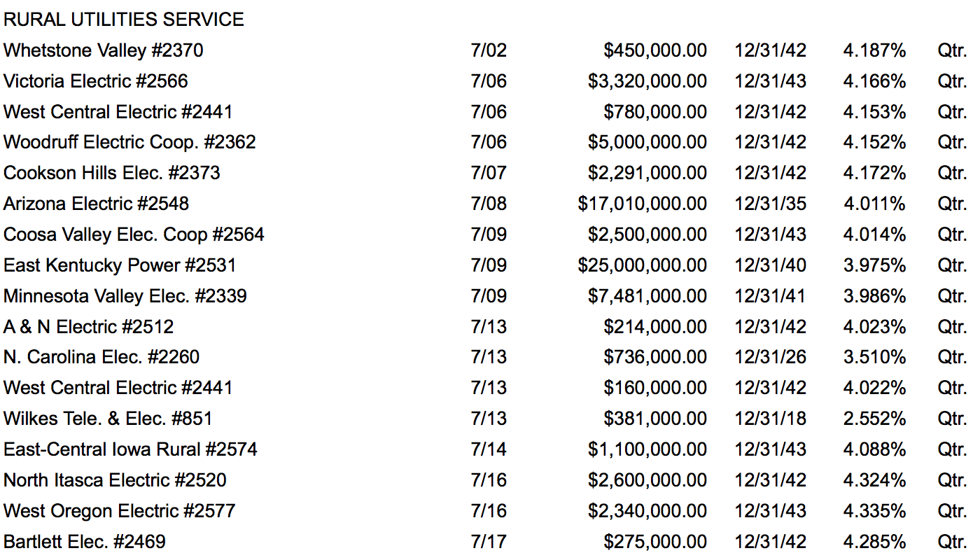Click Woodruff Electric Coop. #2362 name

coord(129,142)
